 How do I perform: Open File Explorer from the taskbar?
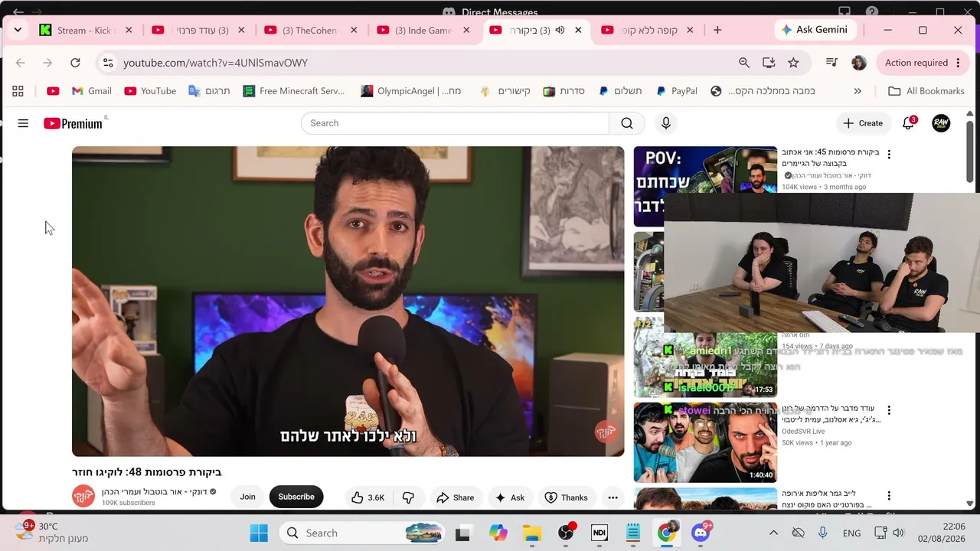tap(532, 533)
